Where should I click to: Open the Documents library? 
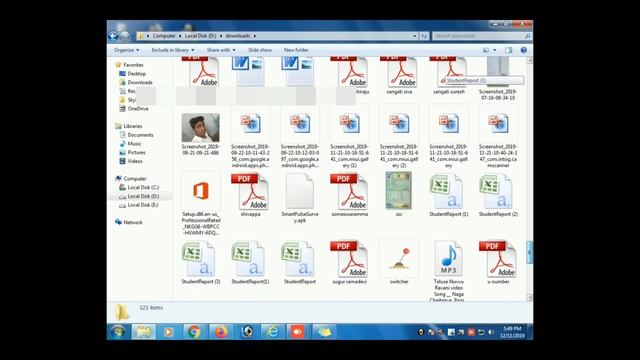click(x=140, y=135)
